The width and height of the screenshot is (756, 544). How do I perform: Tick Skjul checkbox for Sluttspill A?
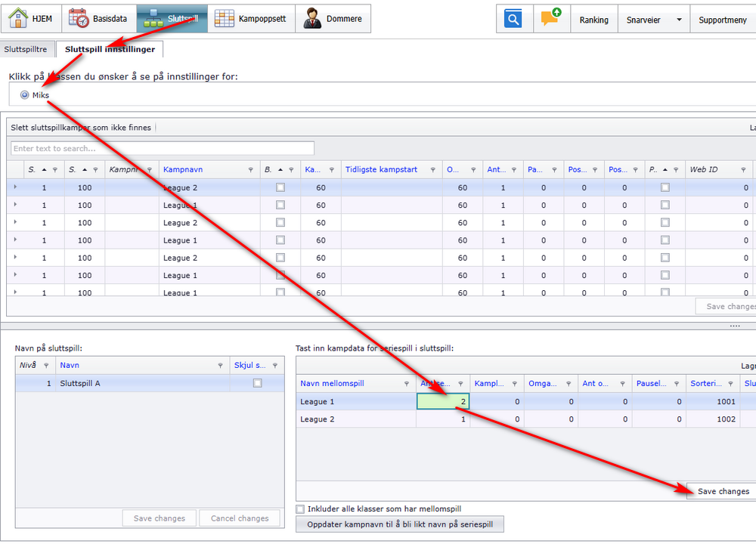point(258,384)
